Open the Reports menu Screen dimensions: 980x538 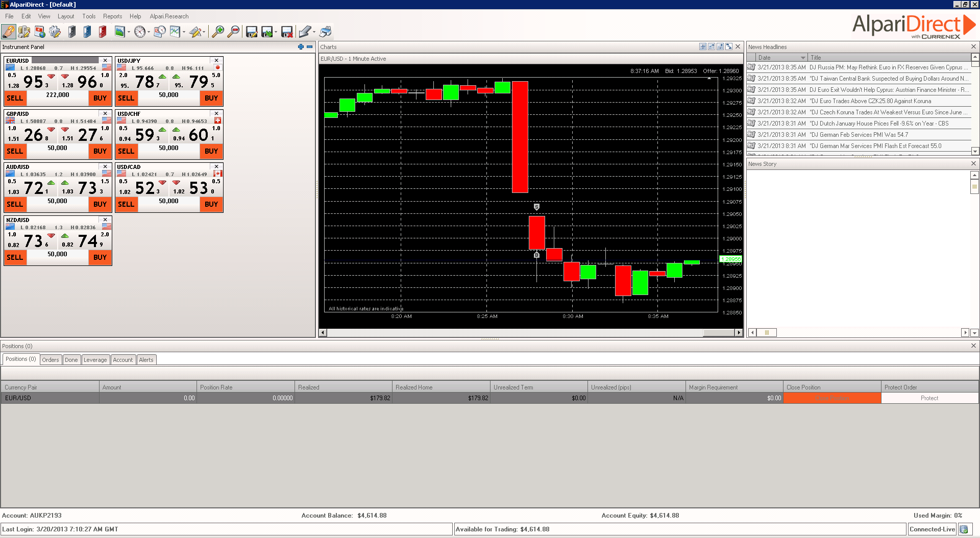coord(112,16)
